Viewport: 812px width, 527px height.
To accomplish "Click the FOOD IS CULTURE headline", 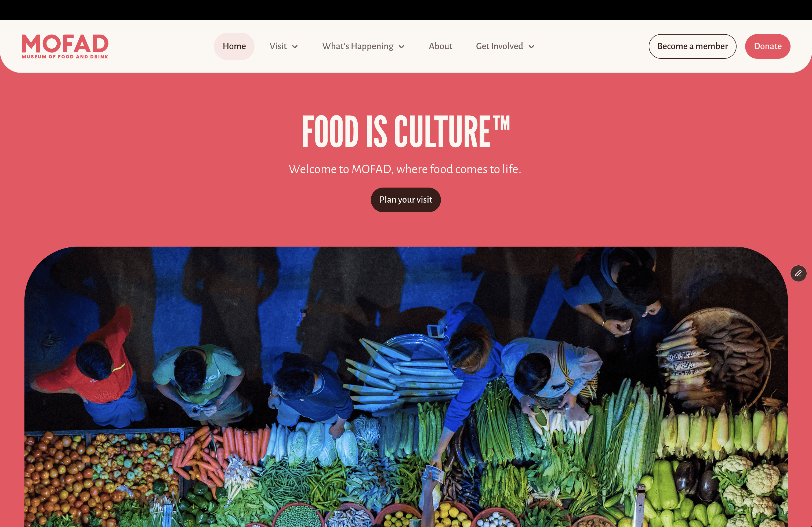I will 406,132.
